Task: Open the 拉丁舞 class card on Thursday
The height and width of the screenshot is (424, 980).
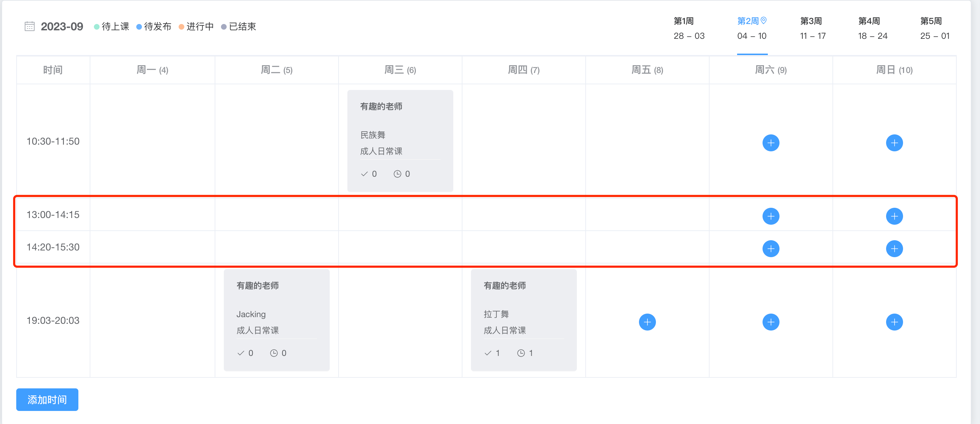Action: pyautogui.click(x=524, y=320)
